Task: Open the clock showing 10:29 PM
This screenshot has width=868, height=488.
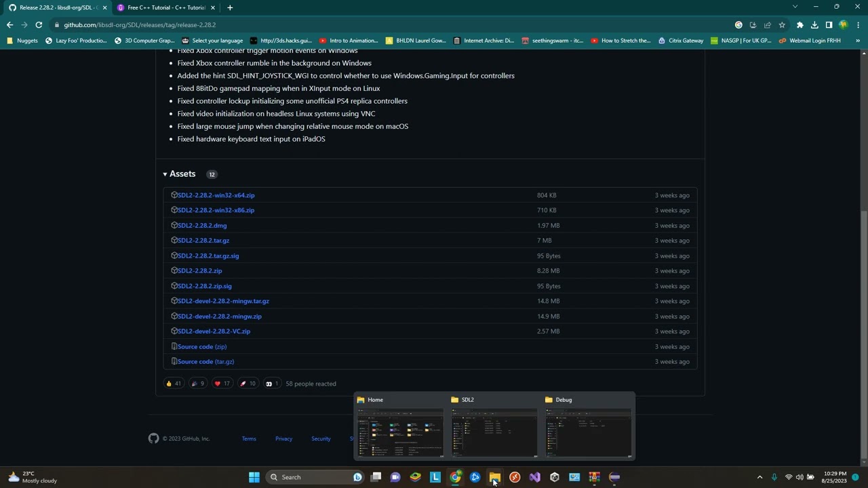Action: (x=834, y=477)
